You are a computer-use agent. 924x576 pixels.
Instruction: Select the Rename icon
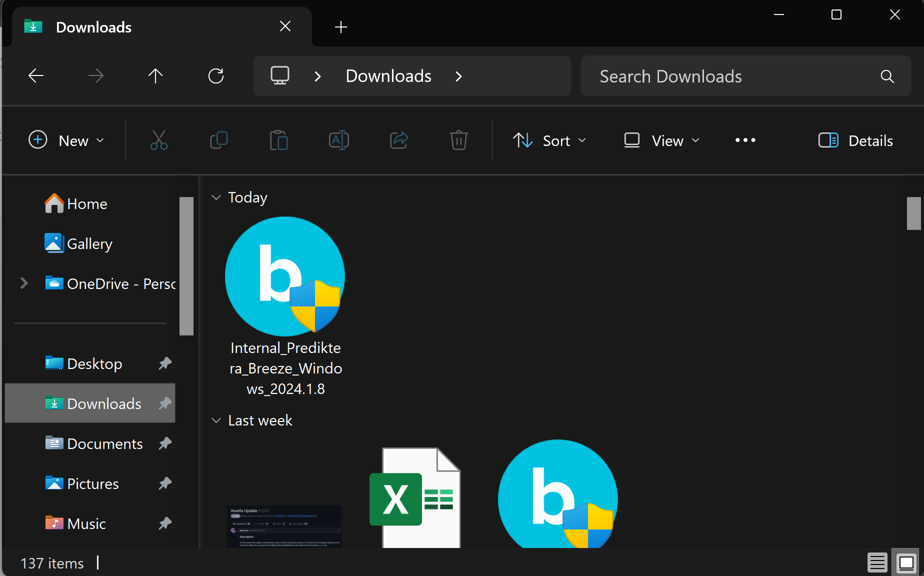pyautogui.click(x=339, y=140)
